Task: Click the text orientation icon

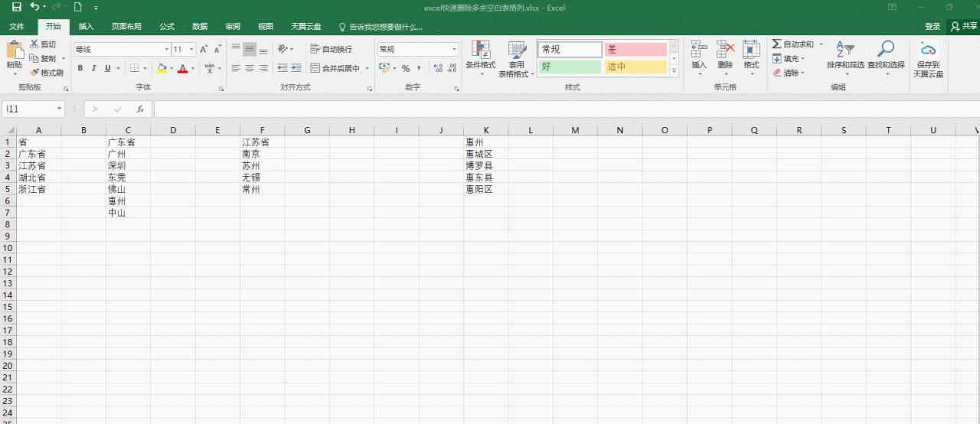Action: point(283,49)
